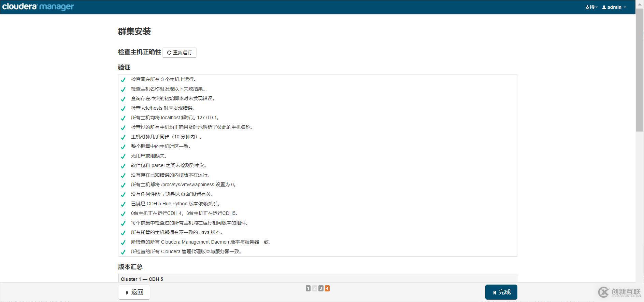Click checkmark beside 已知错误的内核版本 line
The image size is (644, 302).
click(x=123, y=175)
